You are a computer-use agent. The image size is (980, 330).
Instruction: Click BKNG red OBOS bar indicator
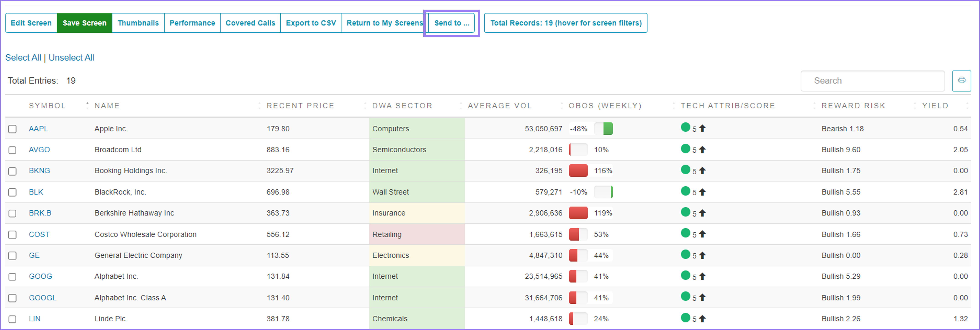[578, 171]
